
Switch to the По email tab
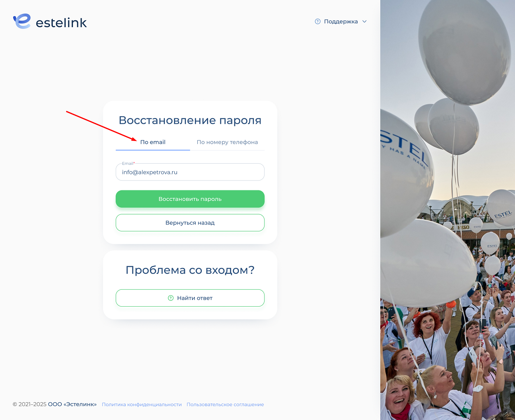(x=153, y=142)
